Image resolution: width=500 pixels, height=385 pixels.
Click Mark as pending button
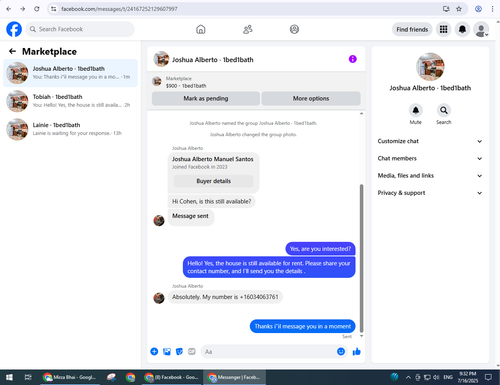tap(206, 98)
